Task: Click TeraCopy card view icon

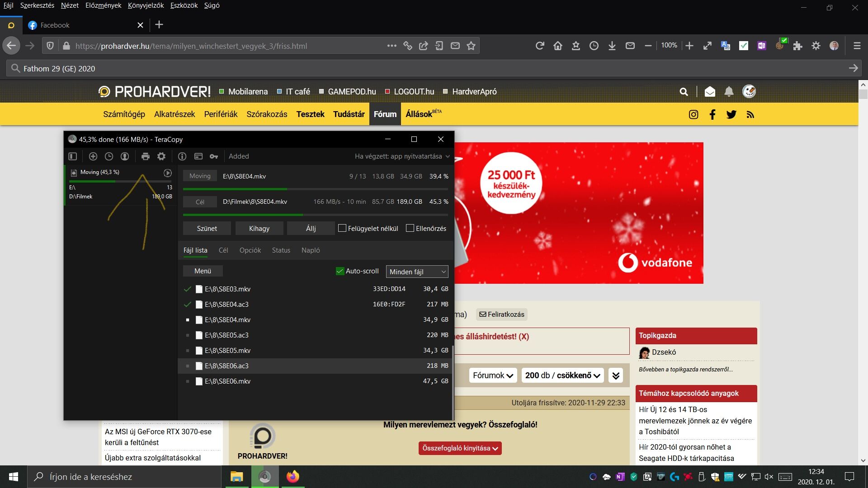Action: [x=198, y=156]
